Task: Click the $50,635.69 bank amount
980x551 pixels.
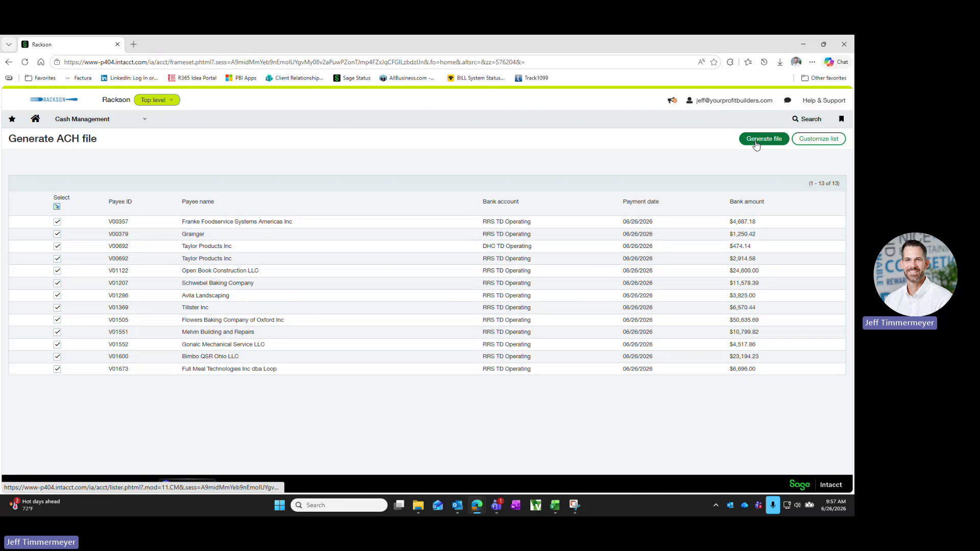Action: 744,320
